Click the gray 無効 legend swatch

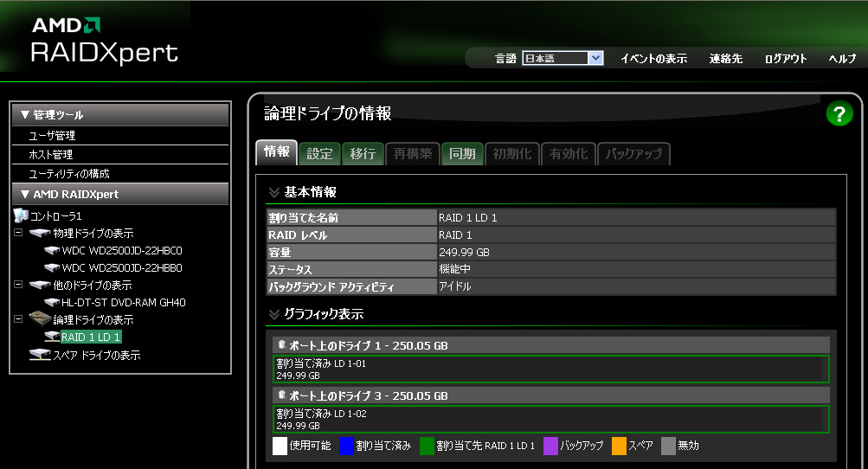click(x=669, y=446)
